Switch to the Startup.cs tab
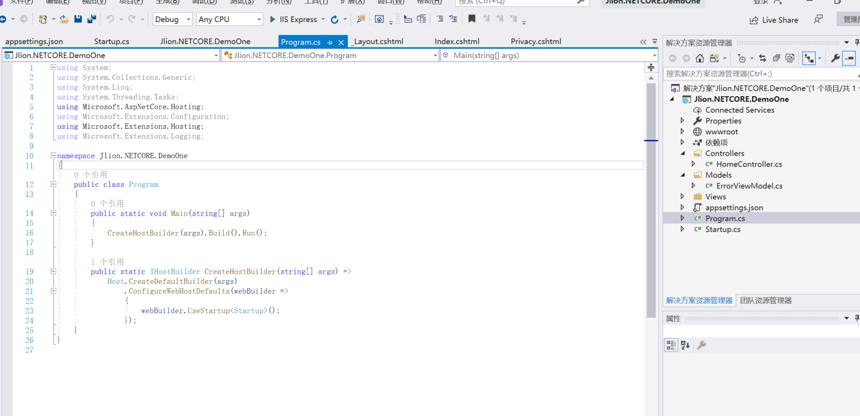 click(x=111, y=41)
